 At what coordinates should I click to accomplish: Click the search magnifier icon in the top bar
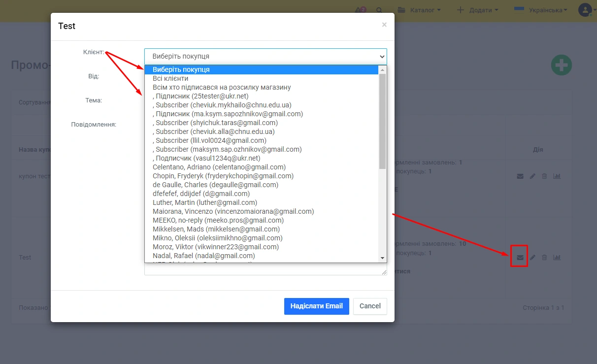pos(379,10)
